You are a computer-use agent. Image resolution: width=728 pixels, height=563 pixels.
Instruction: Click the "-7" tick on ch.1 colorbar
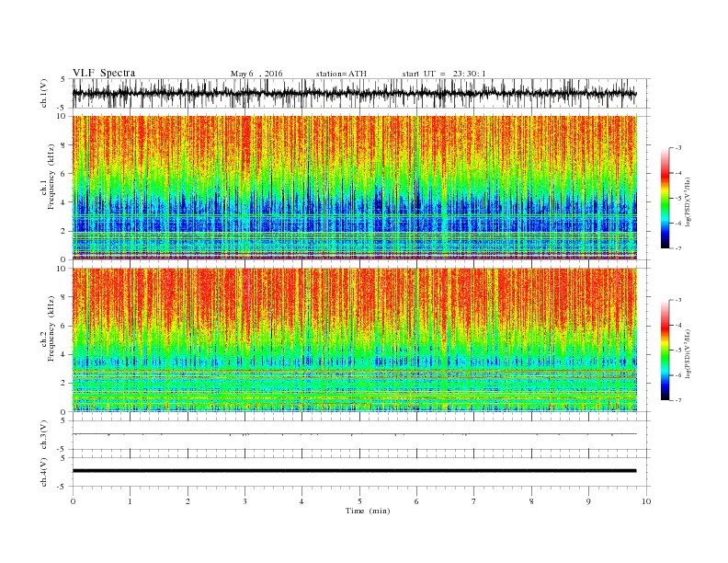pyautogui.click(x=677, y=248)
